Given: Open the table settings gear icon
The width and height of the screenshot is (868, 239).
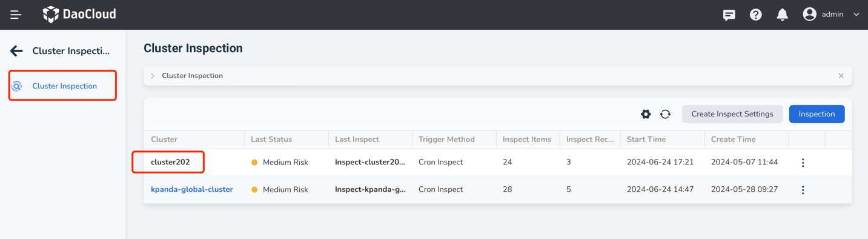Looking at the screenshot, I should coord(646,114).
